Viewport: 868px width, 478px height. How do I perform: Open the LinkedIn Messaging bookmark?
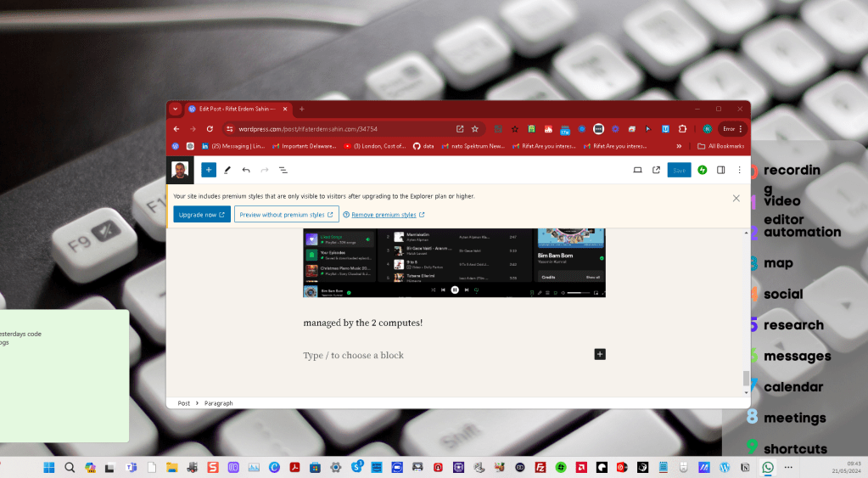tap(233, 146)
